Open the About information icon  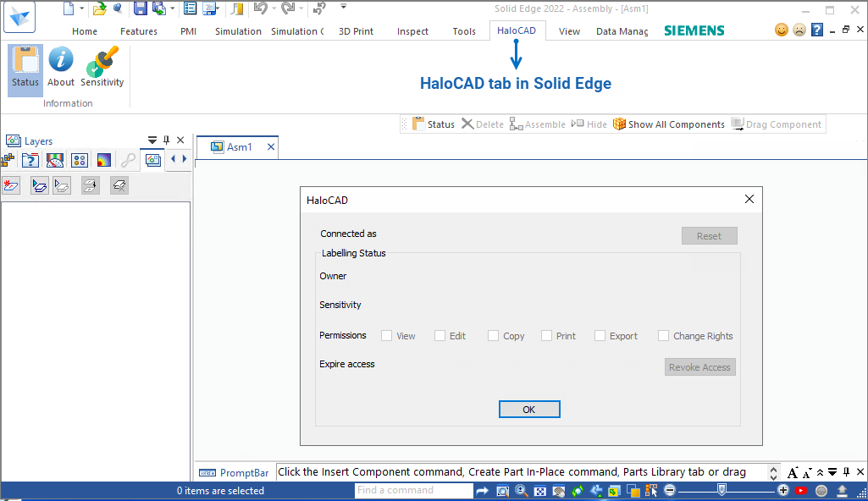(x=61, y=68)
